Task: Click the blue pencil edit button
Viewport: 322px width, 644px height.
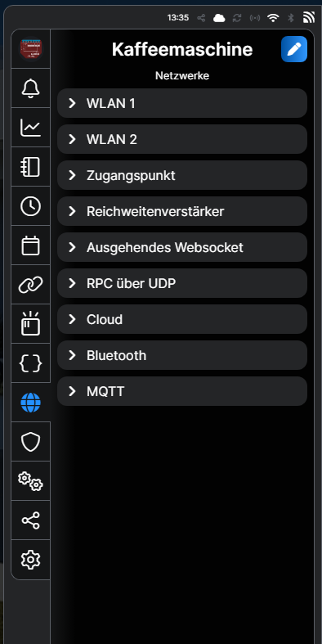Action: (294, 49)
